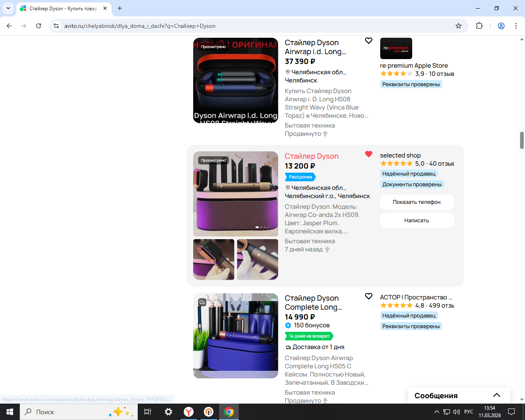Open the Сообщения messages panel title
This screenshot has height=420, width=525.
pyautogui.click(x=436, y=396)
